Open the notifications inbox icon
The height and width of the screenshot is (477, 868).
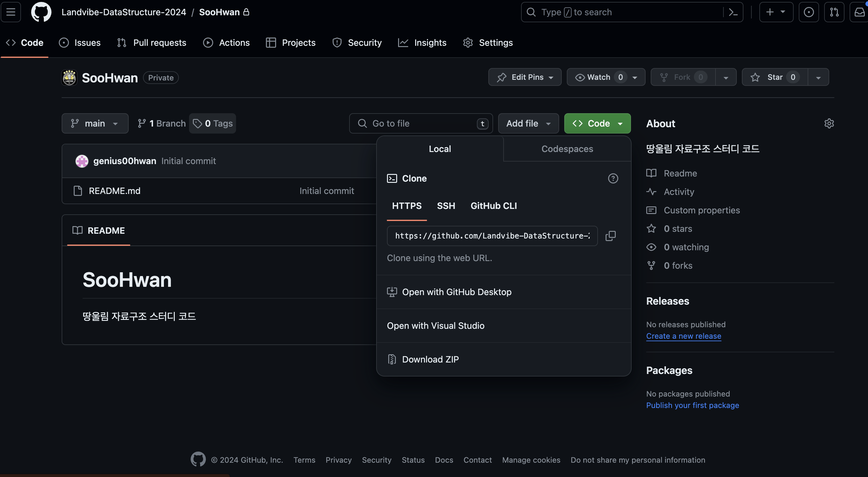pos(859,12)
